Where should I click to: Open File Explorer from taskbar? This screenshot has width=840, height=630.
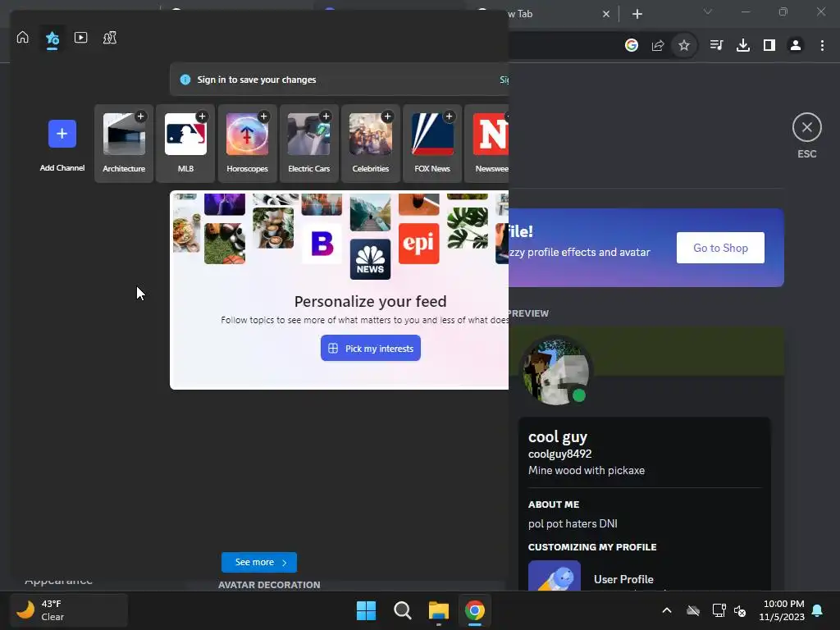pyautogui.click(x=438, y=610)
